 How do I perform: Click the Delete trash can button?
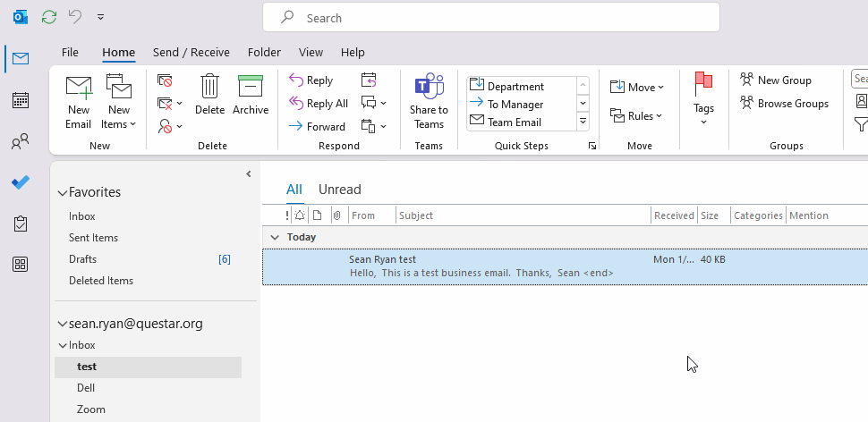pos(209,95)
